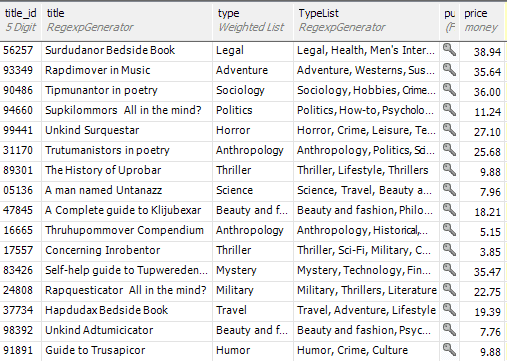Select TypeList cell Military, Thrillers, Literature
This screenshot has height=361, width=507.
pyautogui.click(x=367, y=290)
